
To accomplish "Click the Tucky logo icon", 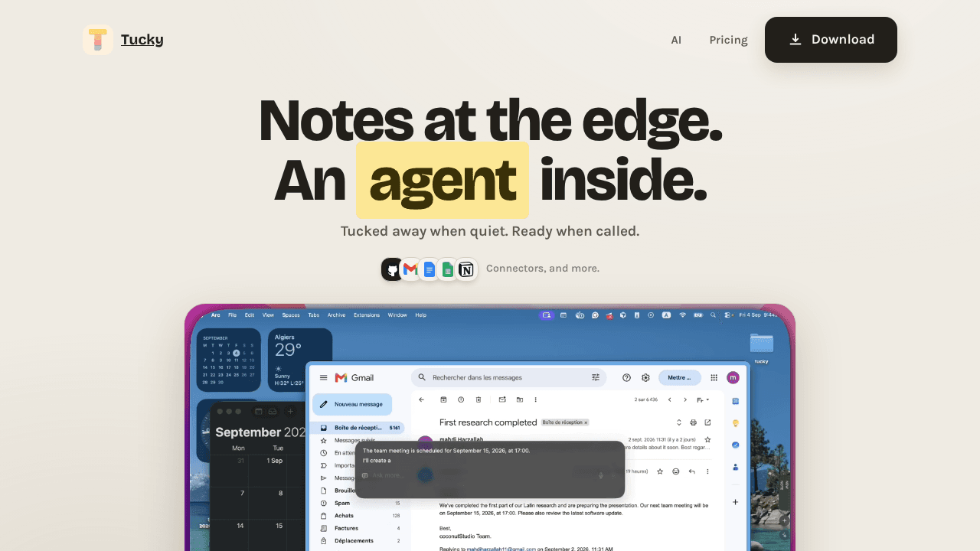I will [x=98, y=40].
